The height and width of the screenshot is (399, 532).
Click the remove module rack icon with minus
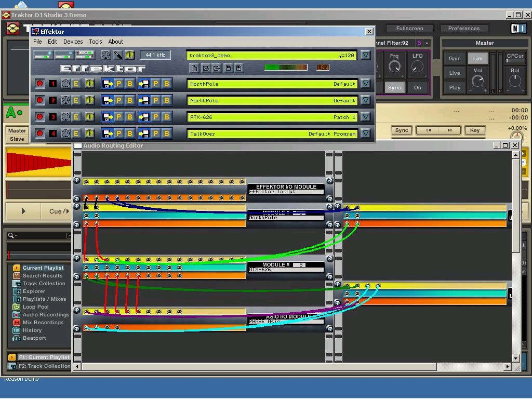tap(63, 55)
